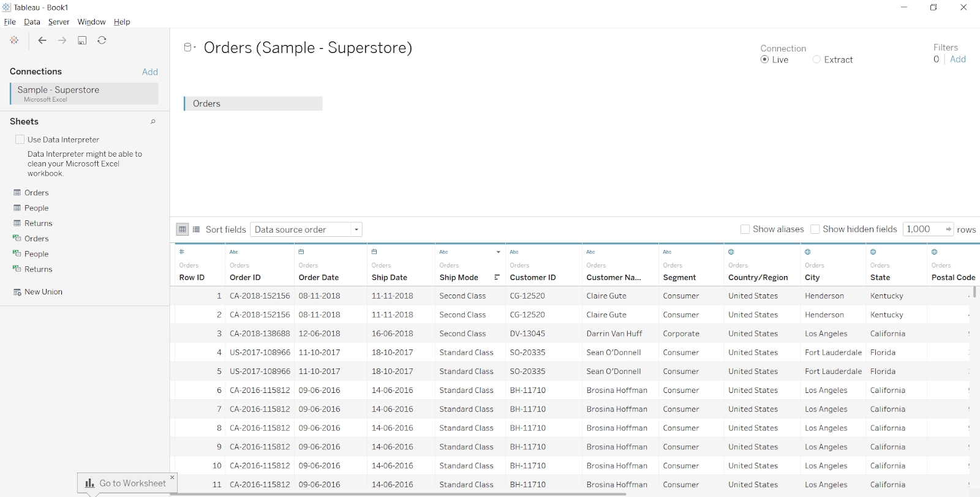Select the Extract connection radio button
Viewport: 980px width, 497px height.
coord(816,59)
